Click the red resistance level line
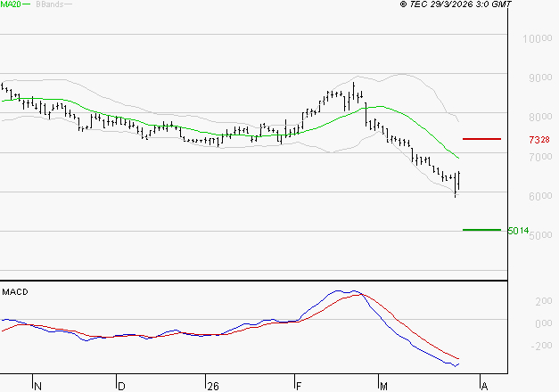The width and height of the screenshot is (559, 392). pos(481,139)
